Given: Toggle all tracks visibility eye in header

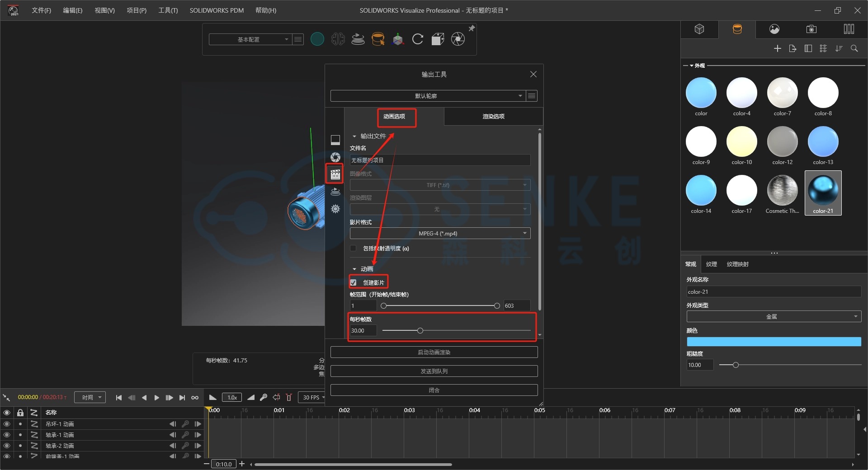Looking at the screenshot, I should pyautogui.click(x=7, y=412).
